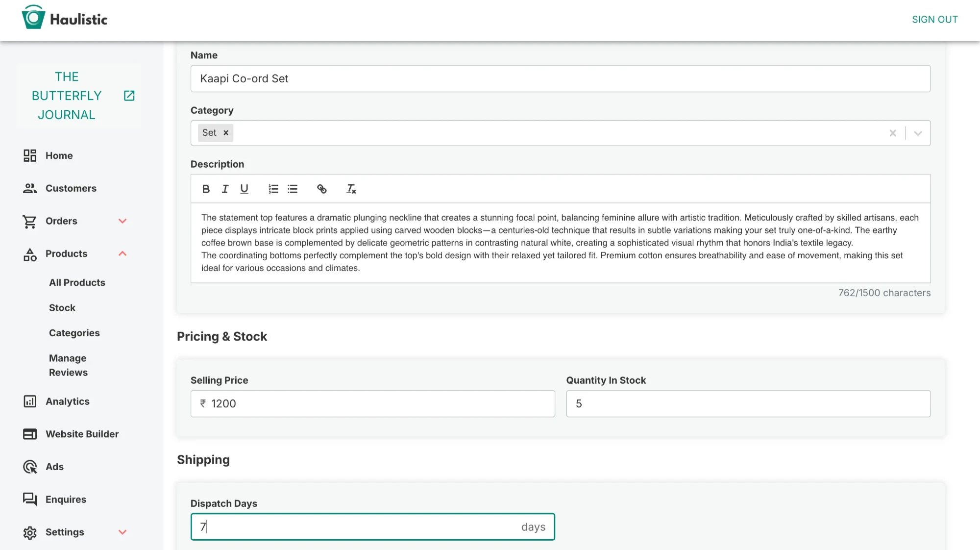
Task: Collapse the Products submenu
Action: (x=122, y=254)
